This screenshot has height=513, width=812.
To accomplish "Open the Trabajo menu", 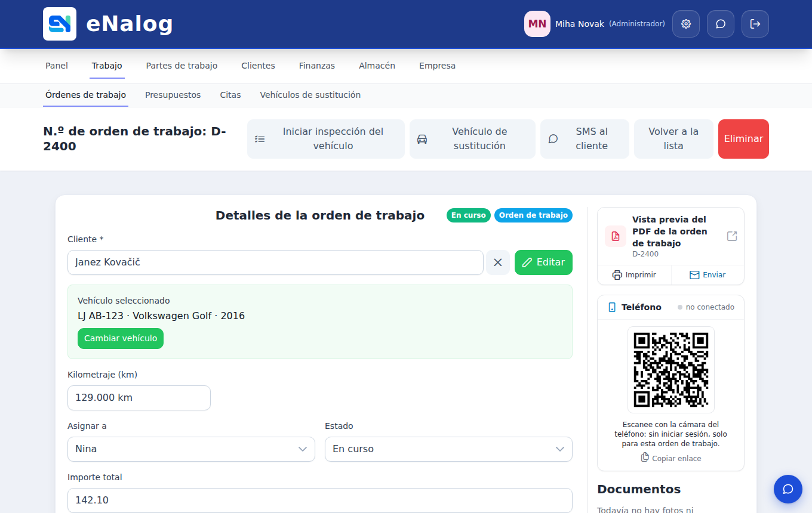I will 107,66.
